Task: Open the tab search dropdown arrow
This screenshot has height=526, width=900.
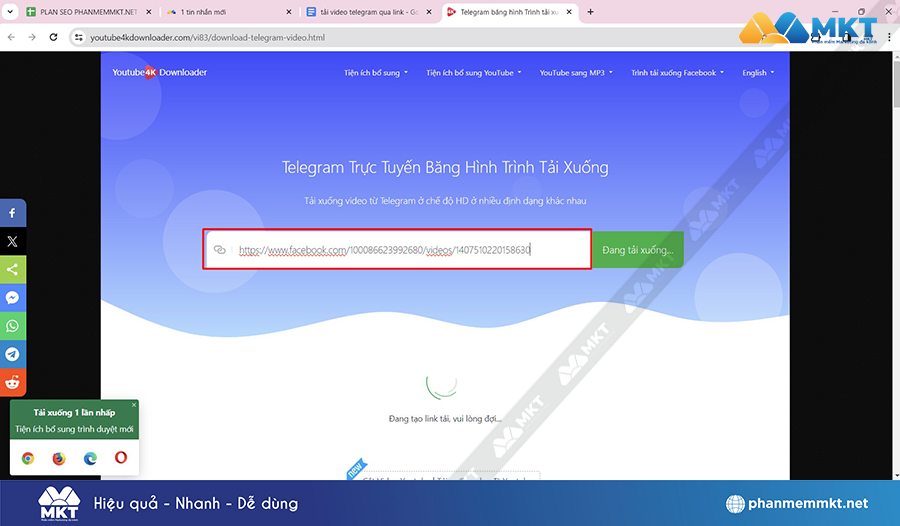Action: point(10,11)
